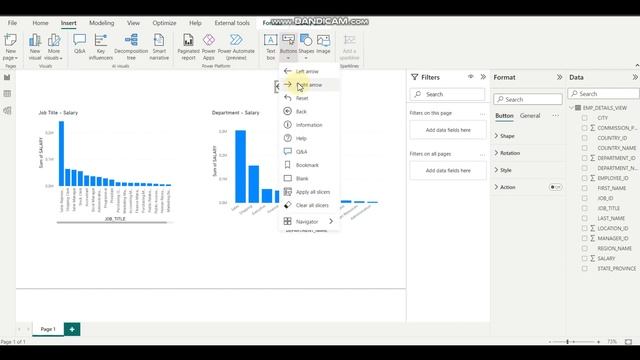This screenshot has height=360, width=640.
Task: Insert an Image
Action: click(323, 44)
